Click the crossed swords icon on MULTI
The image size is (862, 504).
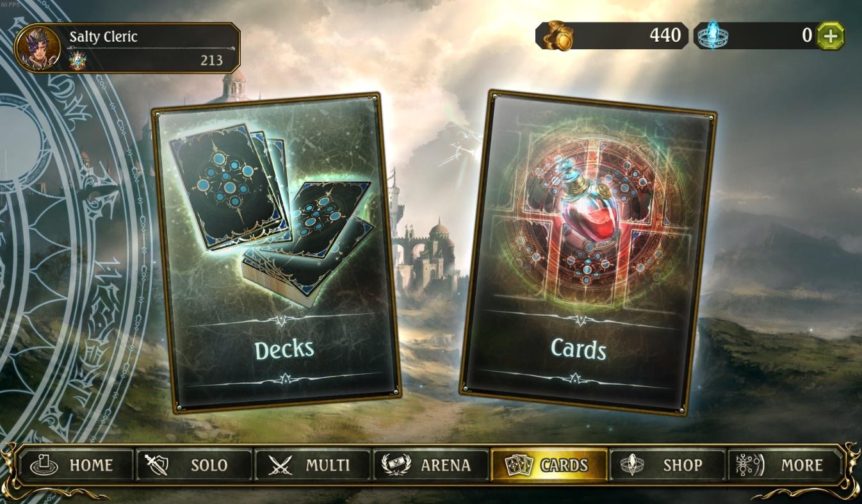tap(281, 465)
